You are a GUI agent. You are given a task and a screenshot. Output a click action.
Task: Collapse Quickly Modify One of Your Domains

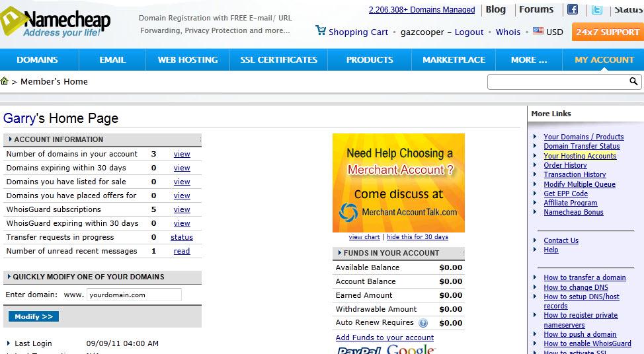[x=8, y=277]
